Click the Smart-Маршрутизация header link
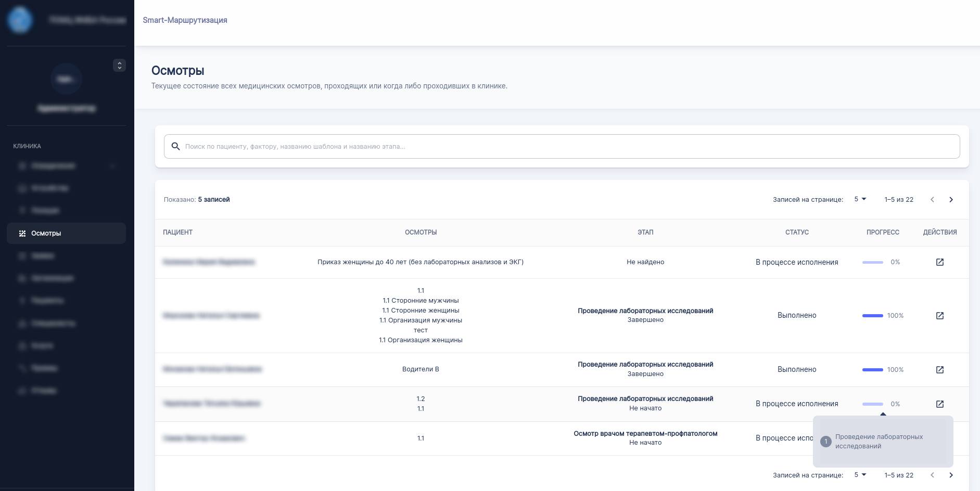This screenshot has height=491, width=980. (185, 20)
